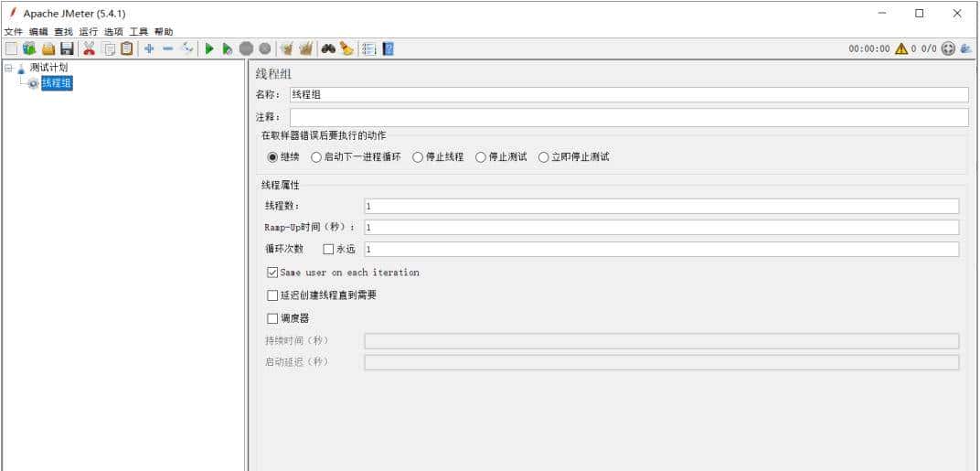Click the 名称 input field

(629, 94)
